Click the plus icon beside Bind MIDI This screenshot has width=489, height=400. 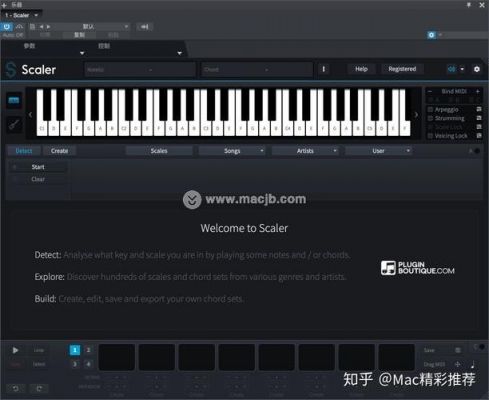tap(477, 91)
